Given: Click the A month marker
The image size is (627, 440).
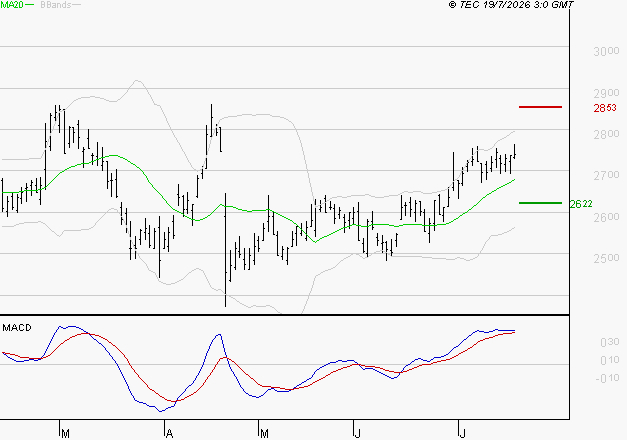Looking at the screenshot, I should coord(169,434).
